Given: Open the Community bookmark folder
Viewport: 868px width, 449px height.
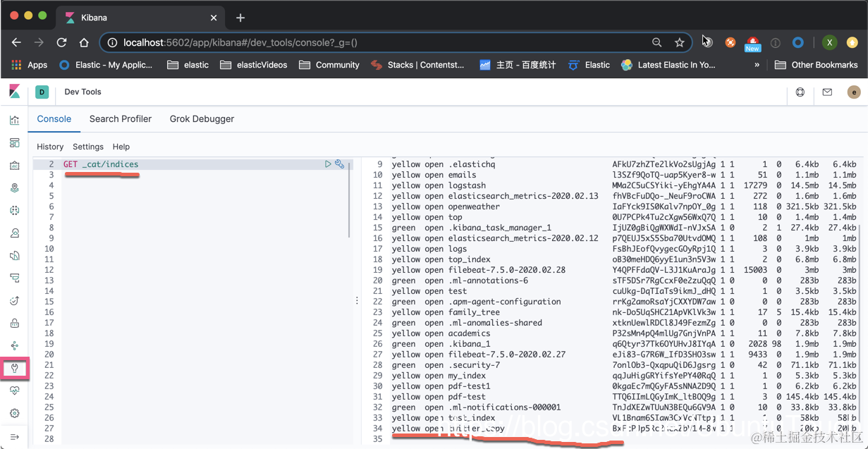Looking at the screenshot, I should point(329,65).
